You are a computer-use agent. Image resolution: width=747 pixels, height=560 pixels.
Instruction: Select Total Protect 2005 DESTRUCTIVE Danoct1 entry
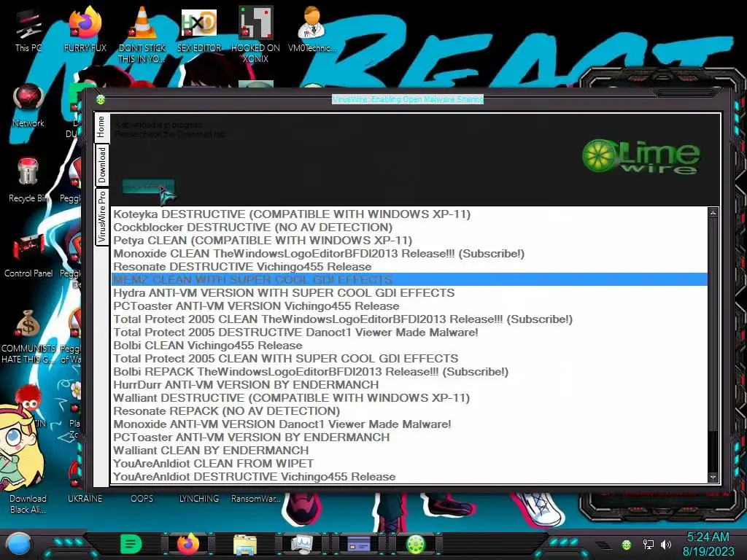[x=409, y=332]
